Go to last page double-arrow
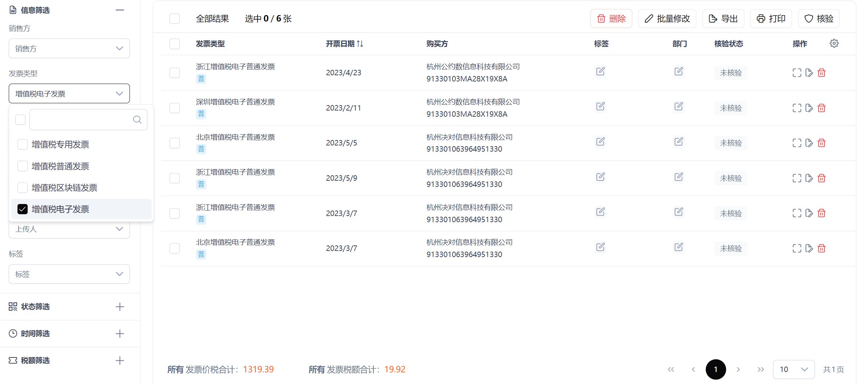 [x=760, y=369]
